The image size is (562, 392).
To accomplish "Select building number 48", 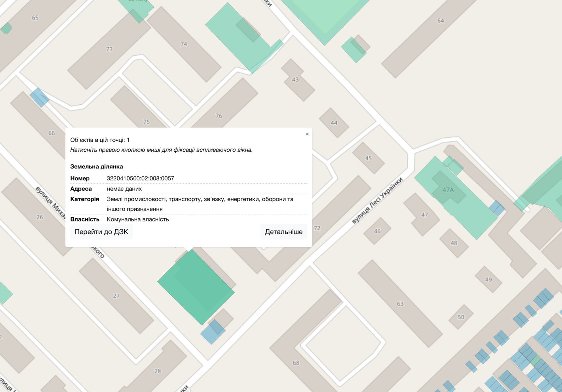I will pyautogui.click(x=454, y=243).
